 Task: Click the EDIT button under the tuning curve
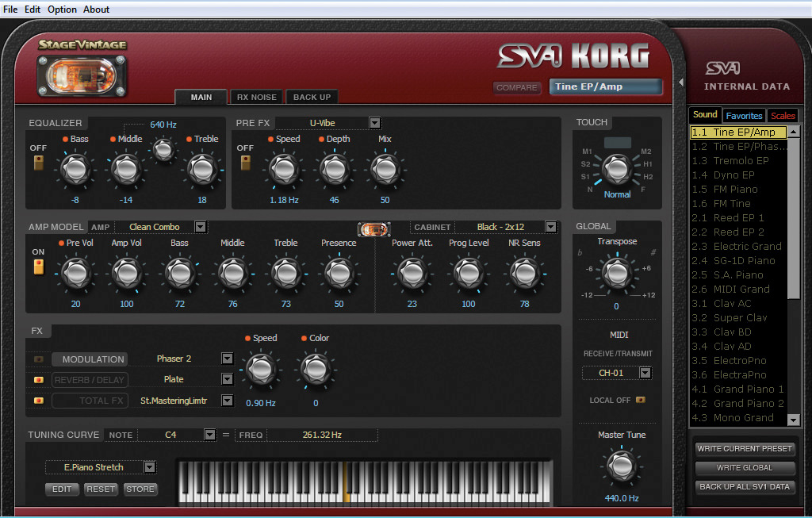tap(62, 489)
